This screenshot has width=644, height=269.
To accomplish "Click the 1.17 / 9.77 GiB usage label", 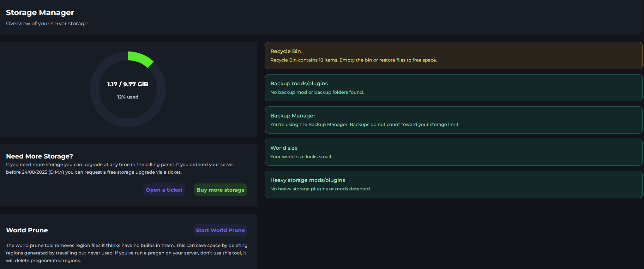I will click(x=128, y=84).
